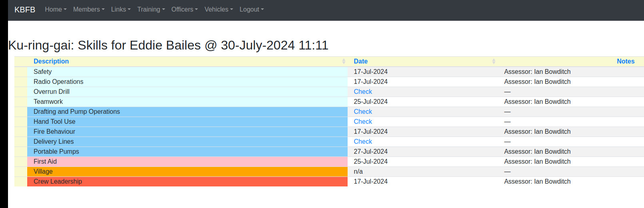The height and width of the screenshot is (208, 644).
Task: Select the First Aid pink cell
Action: pos(187,162)
